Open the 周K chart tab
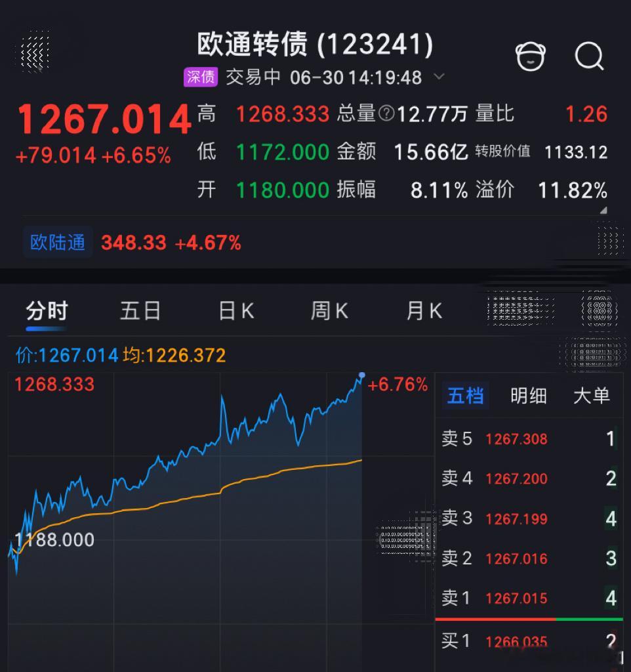Screen dimensions: 631x672 329,310
